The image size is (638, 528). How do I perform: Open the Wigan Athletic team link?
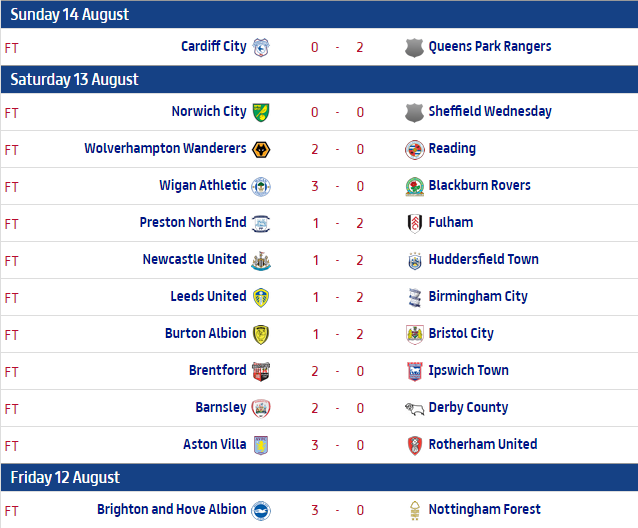pyautogui.click(x=202, y=186)
